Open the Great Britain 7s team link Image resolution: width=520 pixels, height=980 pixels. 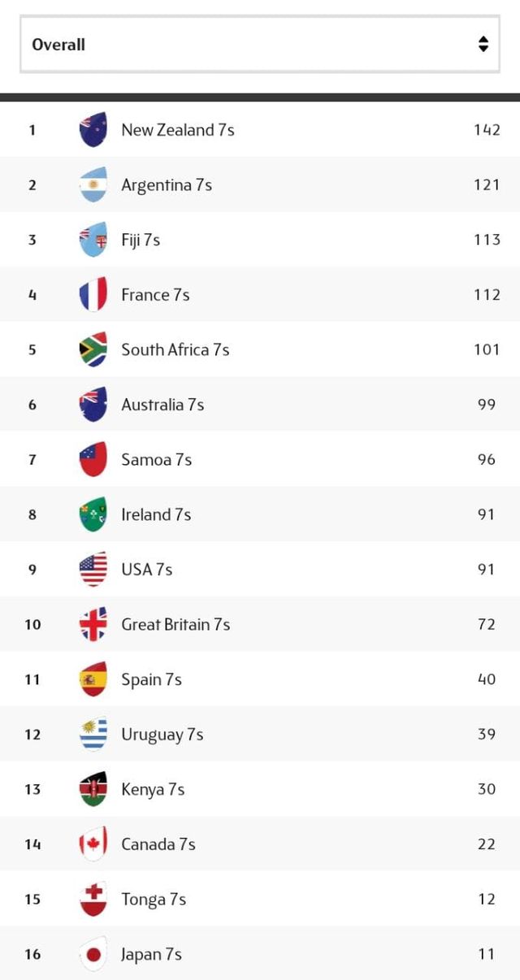175,624
